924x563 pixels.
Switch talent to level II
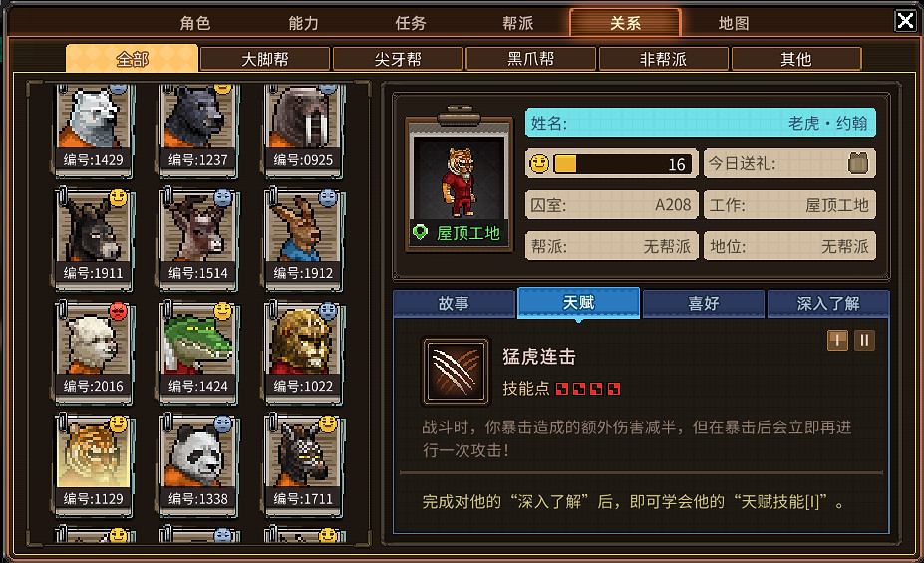pos(864,340)
